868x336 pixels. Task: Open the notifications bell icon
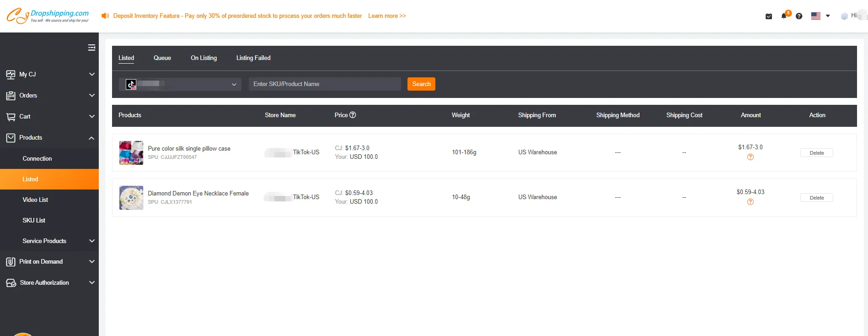784,16
